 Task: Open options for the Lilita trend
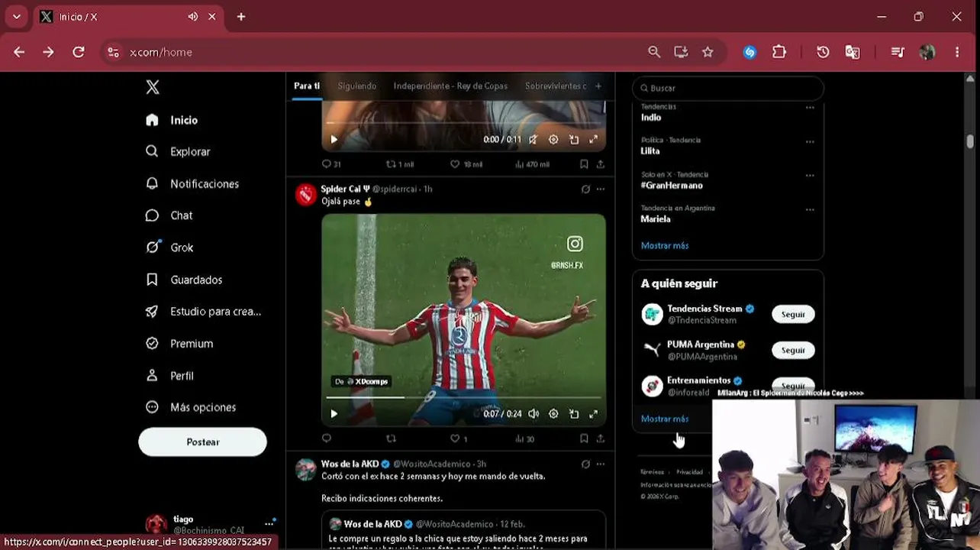click(810, 141)
